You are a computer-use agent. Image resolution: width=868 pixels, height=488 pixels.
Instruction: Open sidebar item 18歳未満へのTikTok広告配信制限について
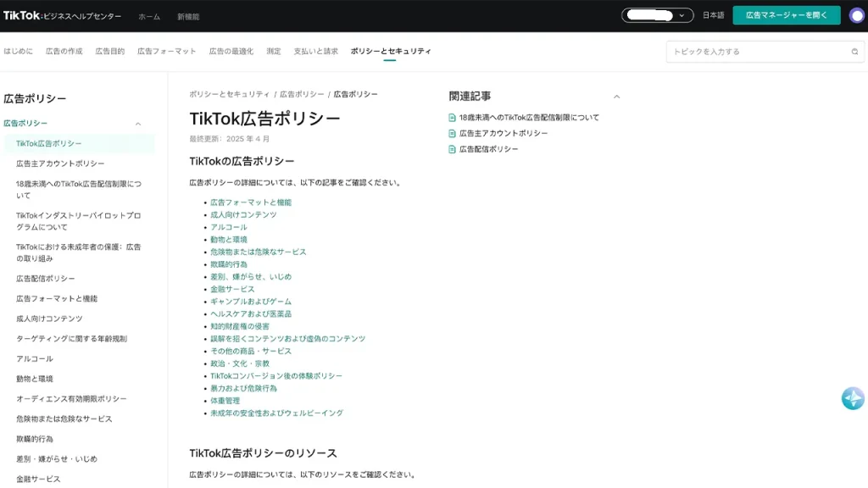point(79,189)
